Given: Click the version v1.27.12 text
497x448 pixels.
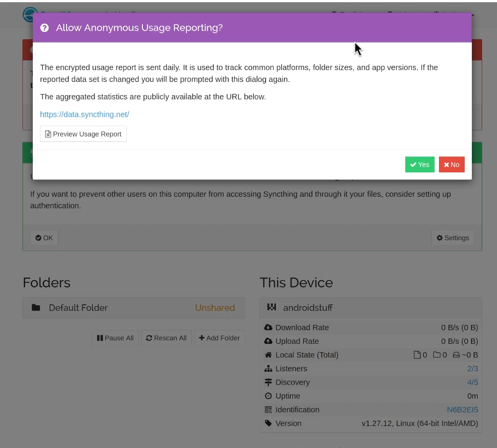Looking at the screenshot, I should coord(420,423).
